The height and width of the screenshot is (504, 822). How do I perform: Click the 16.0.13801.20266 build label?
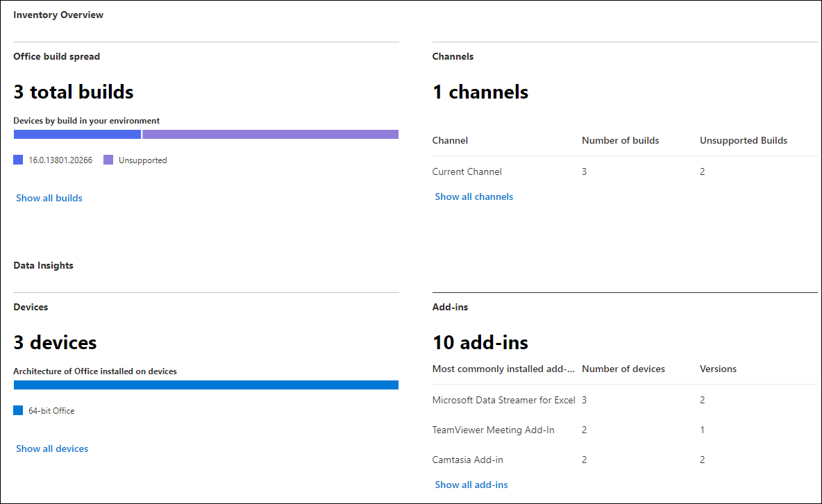[x=60, y=160]
